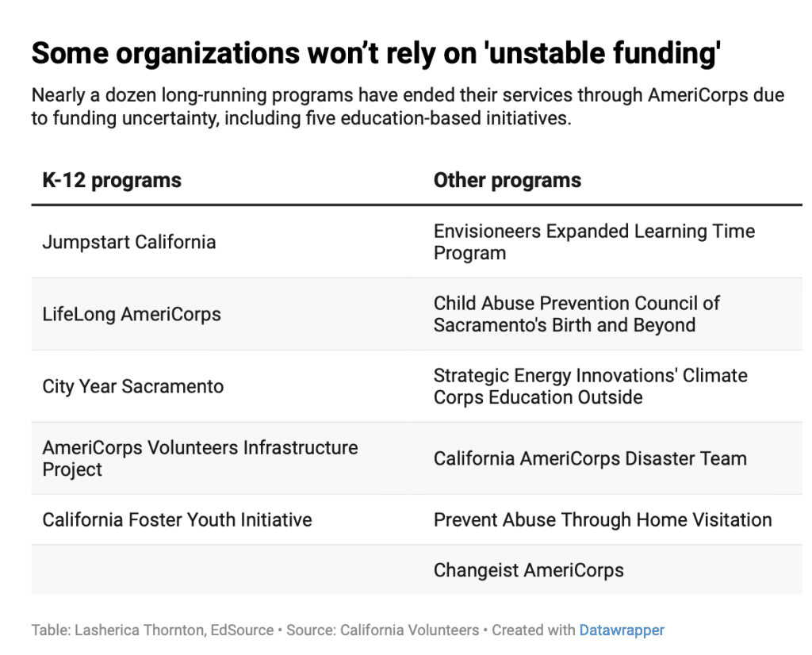Click the 'Other programs' column header
Viewport: 812px width, 655px height.
tap(507, 180)
